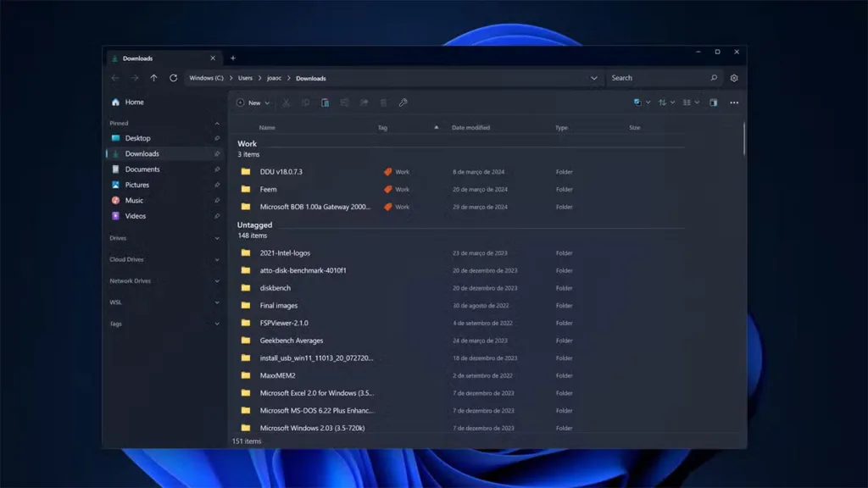
Task: Click the Work group header
Action: click(x=247, y=144)
